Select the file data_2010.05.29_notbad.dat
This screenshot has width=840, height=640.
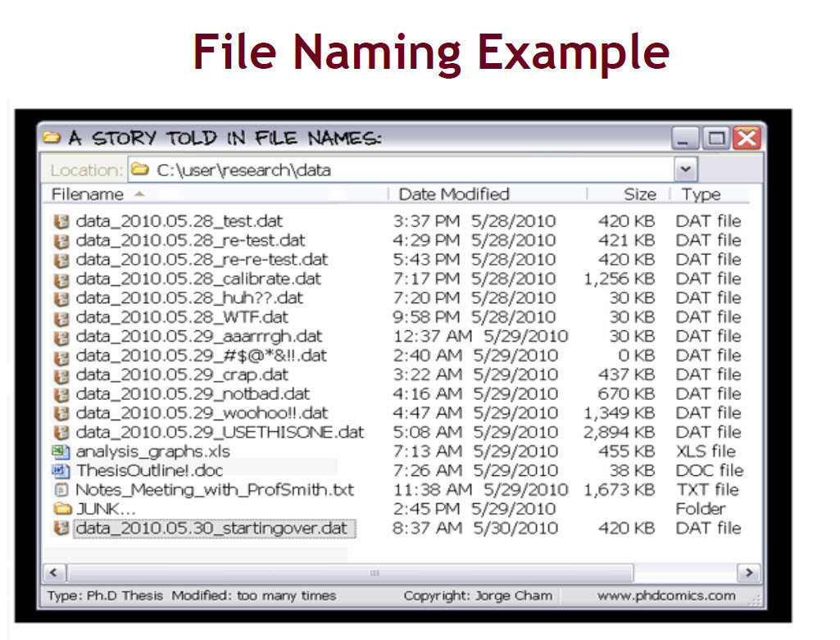point(193,394)
